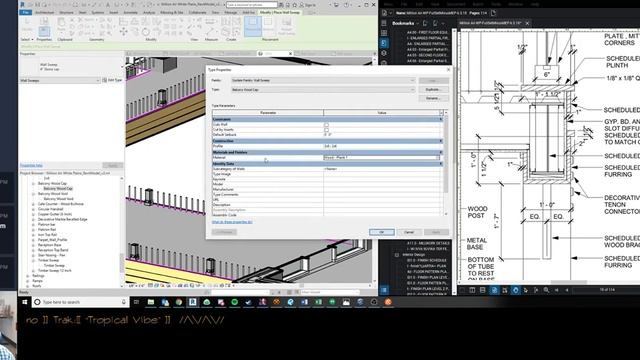The width and height of the screenshot is (640, 360).
Task: Click the Paste icon in Clipboard panel
Action: point(62,24)
